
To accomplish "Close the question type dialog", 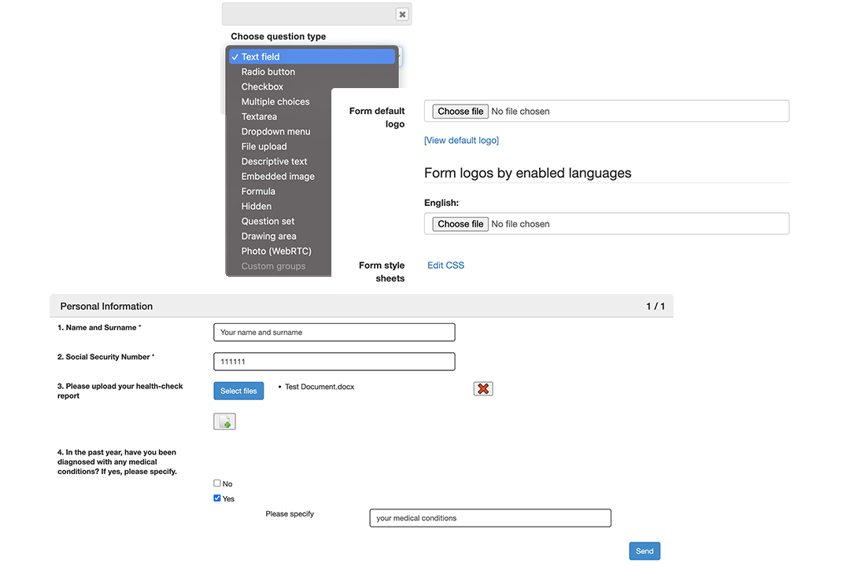I will pyautogui.click(x=401, y=15).
